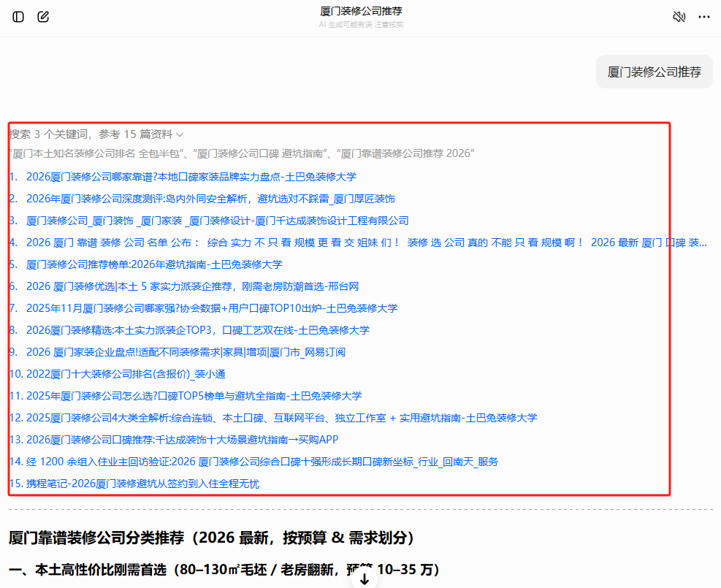Screen dimensions: 721x588
Task: Open link 1: 2026厦门装修公司哪家靠谱
Action: pyautogui.click(x=191, y=177)
